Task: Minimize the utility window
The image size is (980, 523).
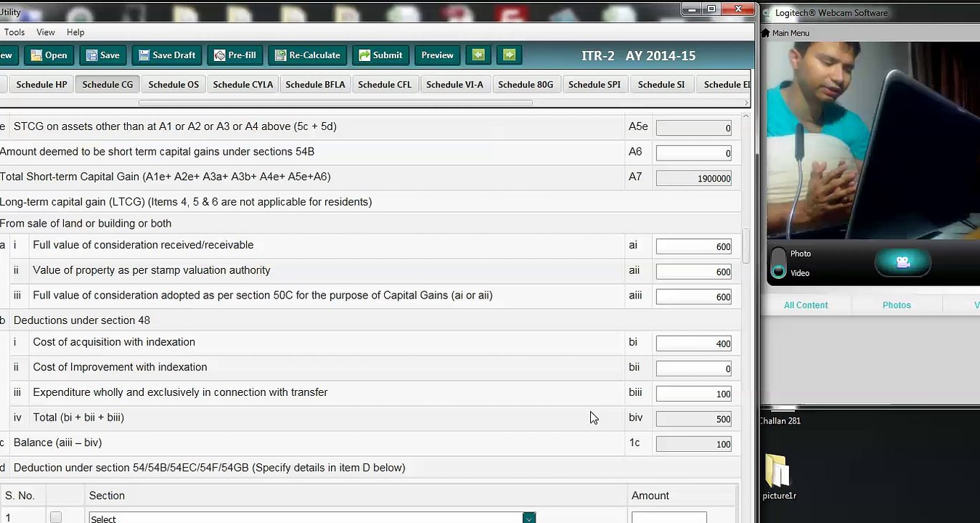Action: click(692, 9)
